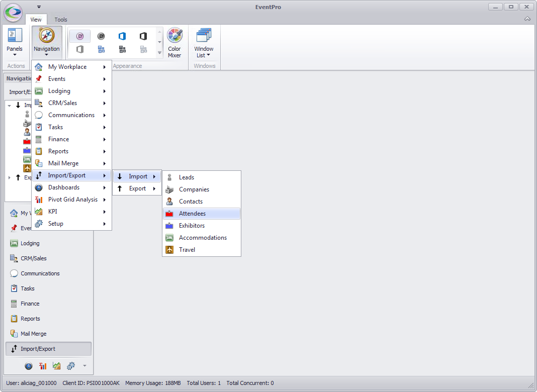This screenshot has width=537, height=392.
Task: Select Attendees in the Import submenu
Action: coord(202,213)
